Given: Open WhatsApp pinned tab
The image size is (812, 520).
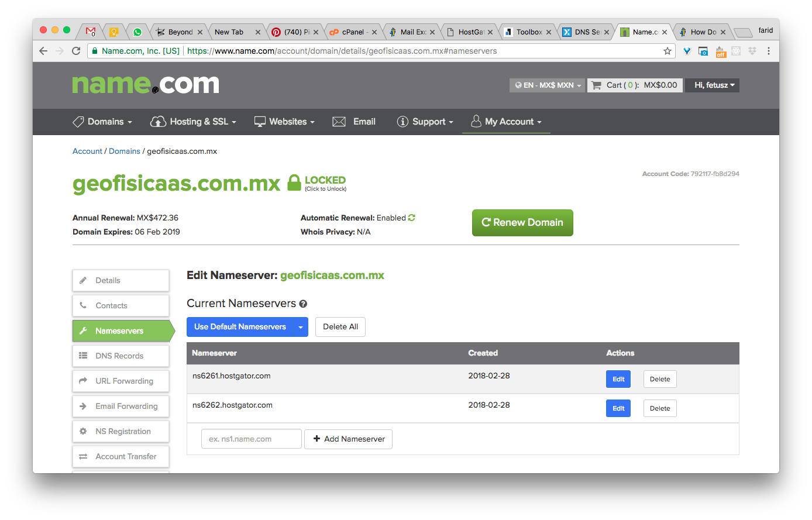Looking at the screenshot, I should [137, 32].
